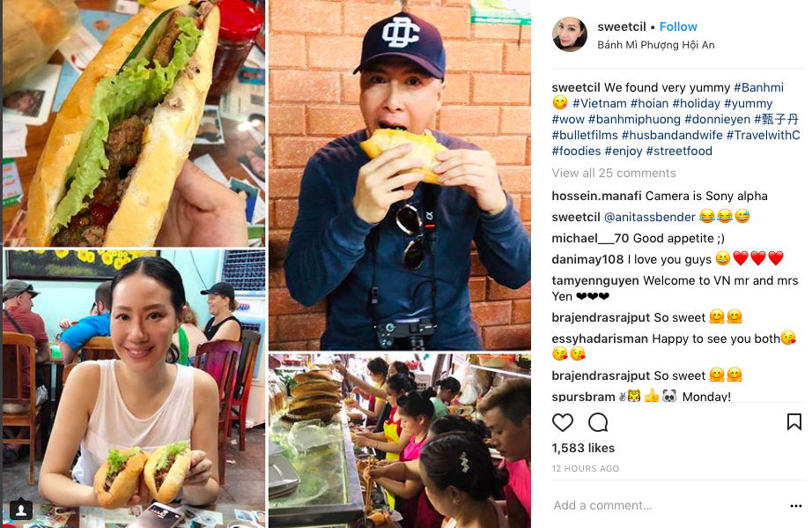Image resolution: width=812 pixels, height=528 pixels.
Task: Open the #donnieyen hashtag
Action: tap(717, 119)
